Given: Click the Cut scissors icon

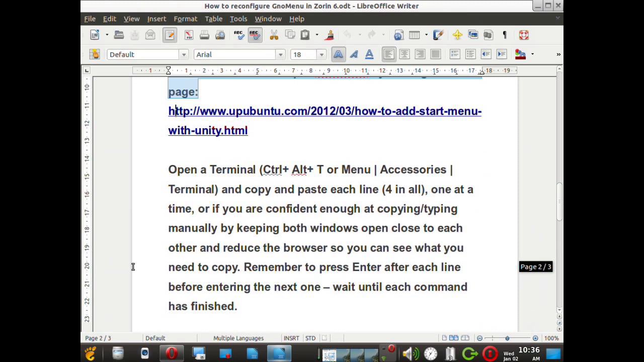Looking at the screenshot, I should point(274,35).
